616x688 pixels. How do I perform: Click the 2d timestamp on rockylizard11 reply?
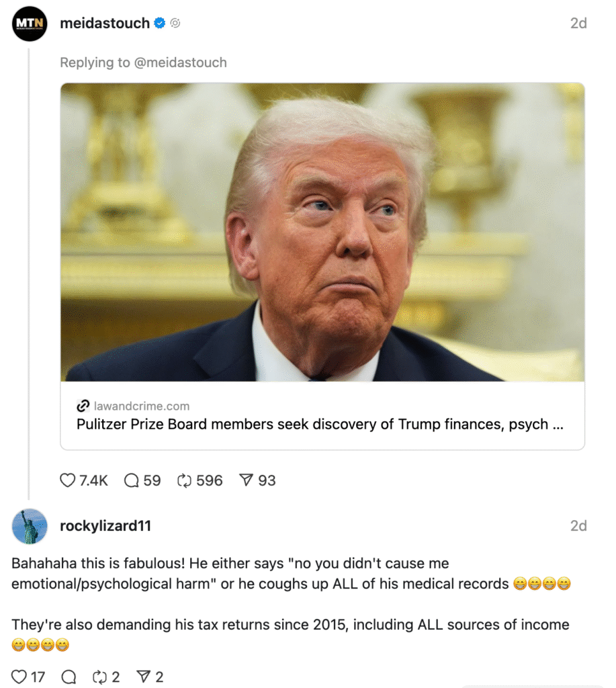click(578, 525)
